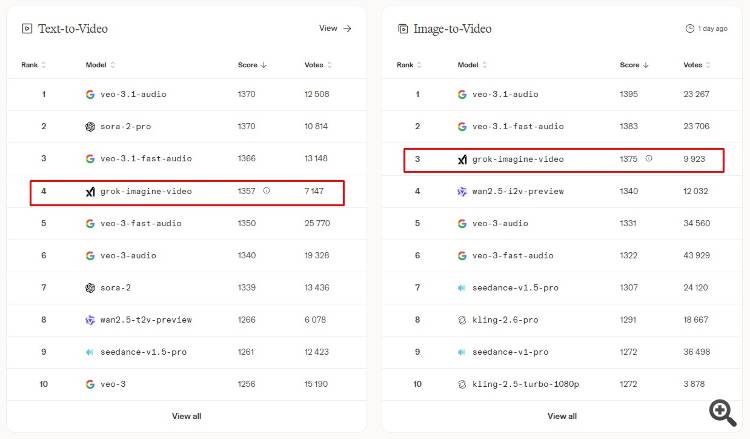Click OpenAI icon beside sora-2 rank 7
The height and width of the screenshot is (439, 750).
click(90, 288)
